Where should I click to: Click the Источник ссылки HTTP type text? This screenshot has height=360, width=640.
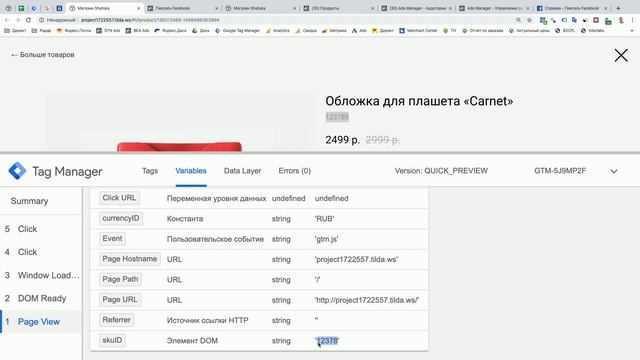(x=207, y=320)
